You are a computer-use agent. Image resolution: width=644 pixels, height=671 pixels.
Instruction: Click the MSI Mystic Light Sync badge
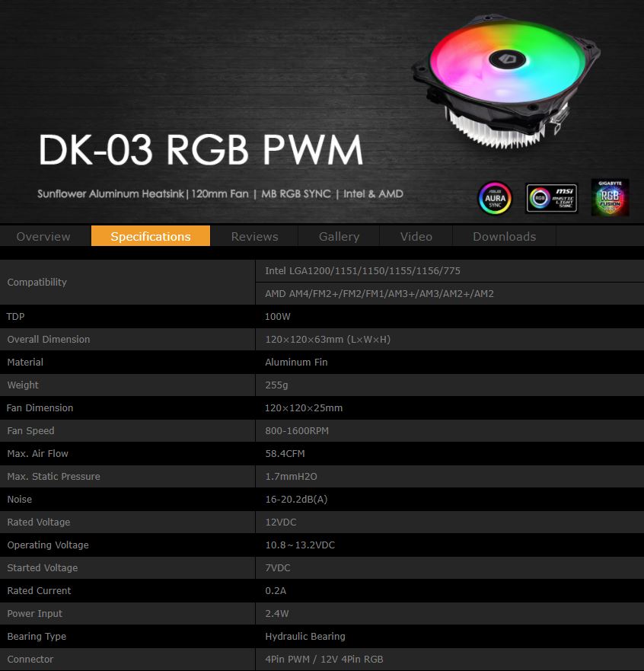pyautogui.click(x=551, y=197)
